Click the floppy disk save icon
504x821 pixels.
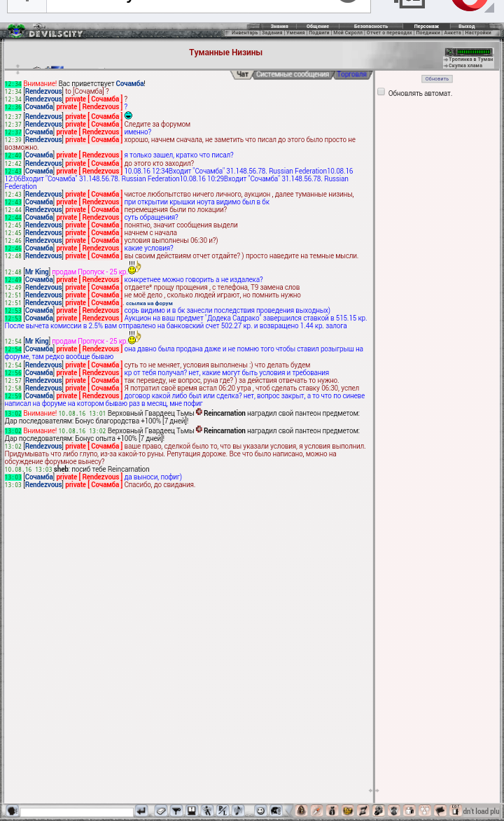[x=192, y=811]
